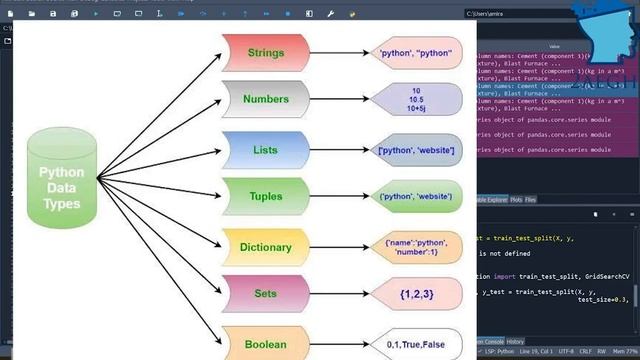Maximize the current pane icon
Screen dimensions: 640x360
point(309,14)
